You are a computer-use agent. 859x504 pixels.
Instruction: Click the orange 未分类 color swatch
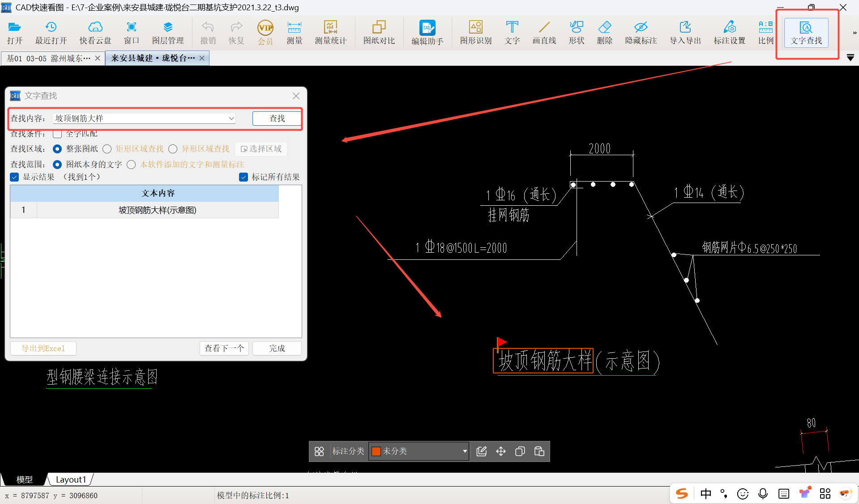(376, 451)
